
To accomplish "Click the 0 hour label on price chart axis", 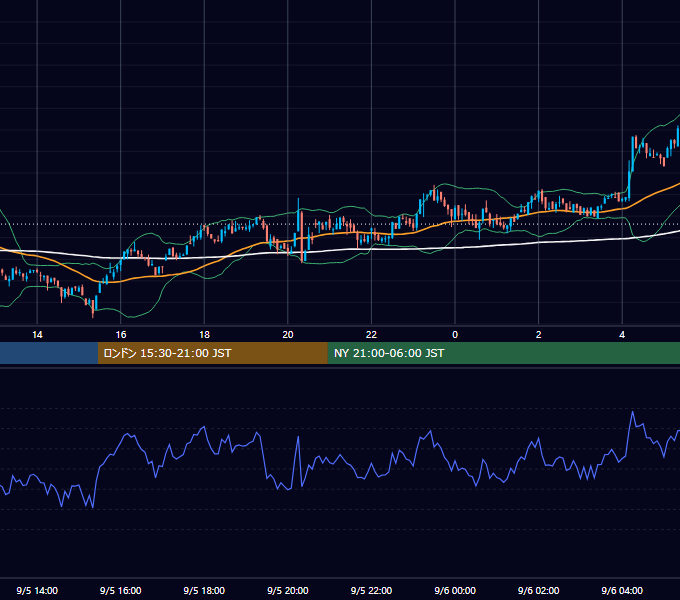I will (x=455, y=335).
